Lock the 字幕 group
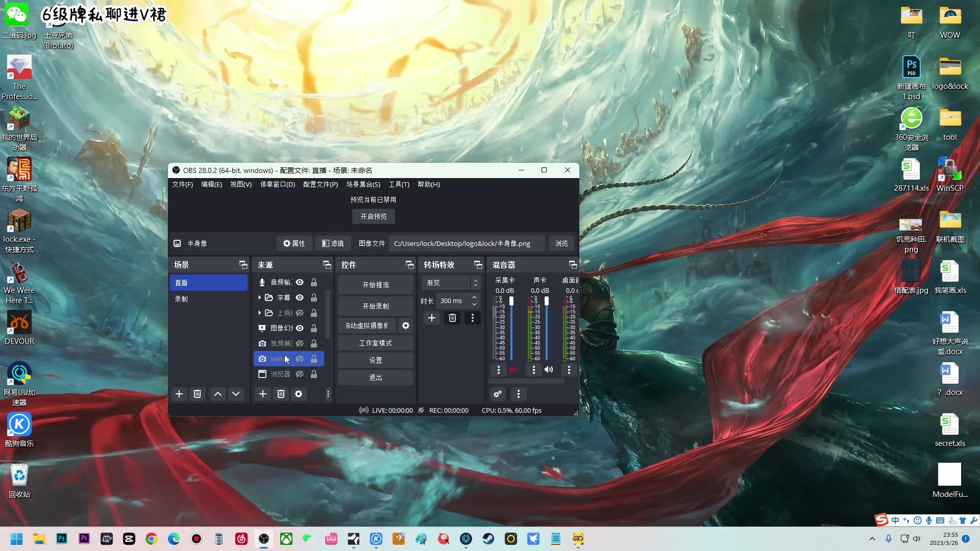Image resolution: width=980 pixels, height=551 pixels. pyautogui.click(x=314, y=297)
